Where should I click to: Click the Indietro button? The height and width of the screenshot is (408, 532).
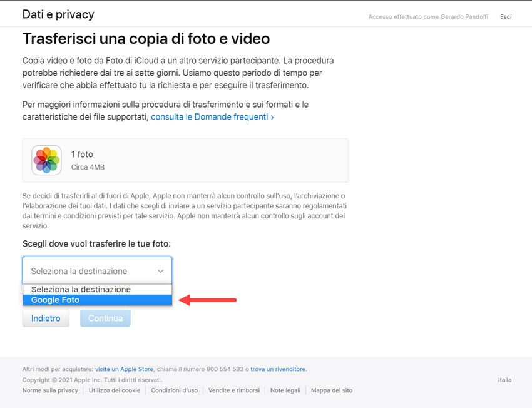(46, 318)
